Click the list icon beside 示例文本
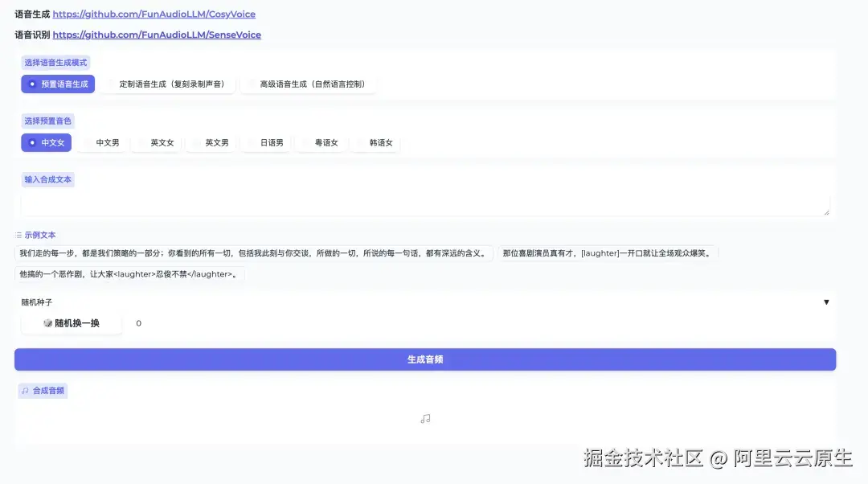868x484 pixels. point(18,233)
